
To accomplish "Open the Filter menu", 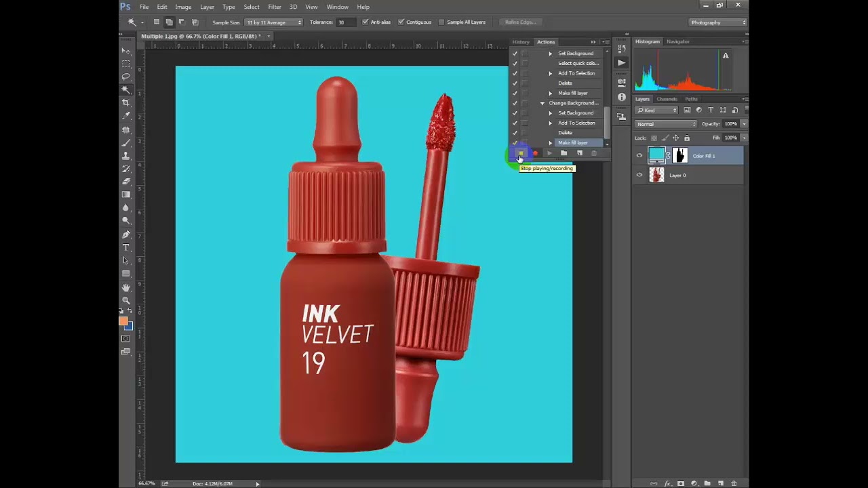I will 274,7.
